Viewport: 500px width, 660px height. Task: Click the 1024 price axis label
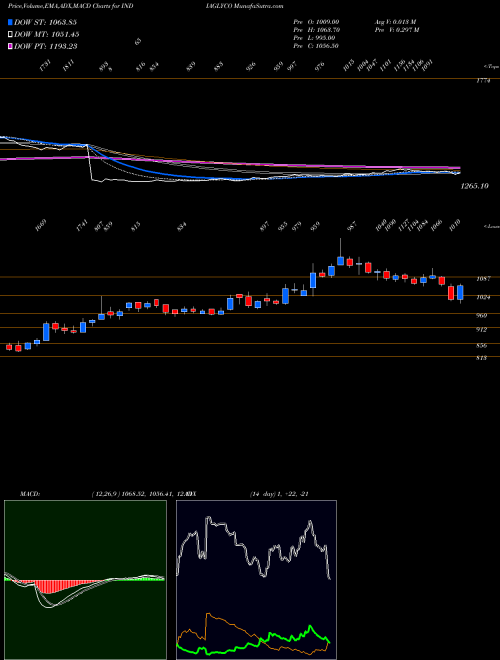[484, 297]
